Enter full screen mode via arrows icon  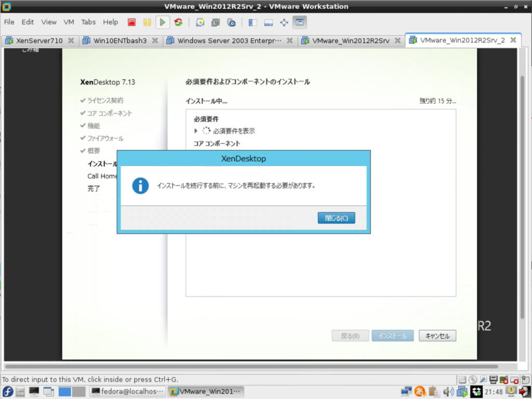click(284, 22)
